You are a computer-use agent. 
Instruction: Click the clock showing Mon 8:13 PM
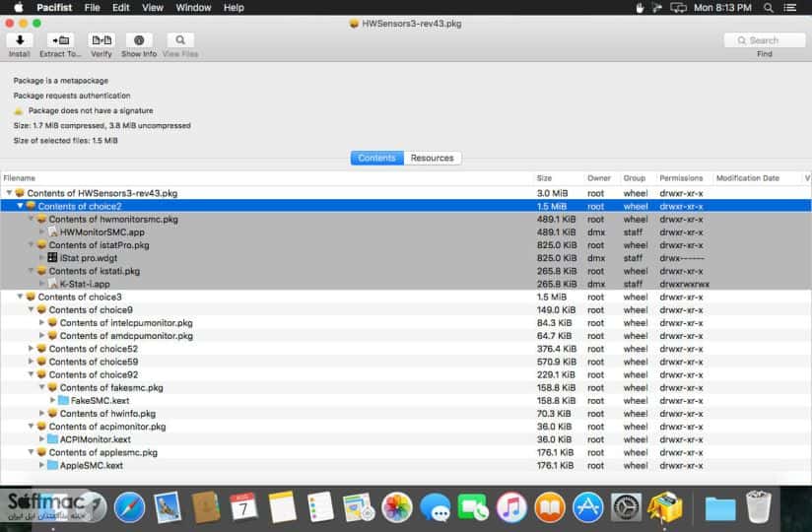(x=722, y=8)
